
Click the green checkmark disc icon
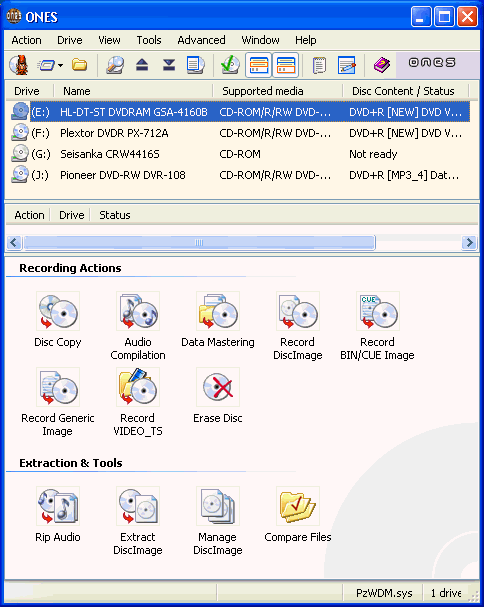point(230,65)
